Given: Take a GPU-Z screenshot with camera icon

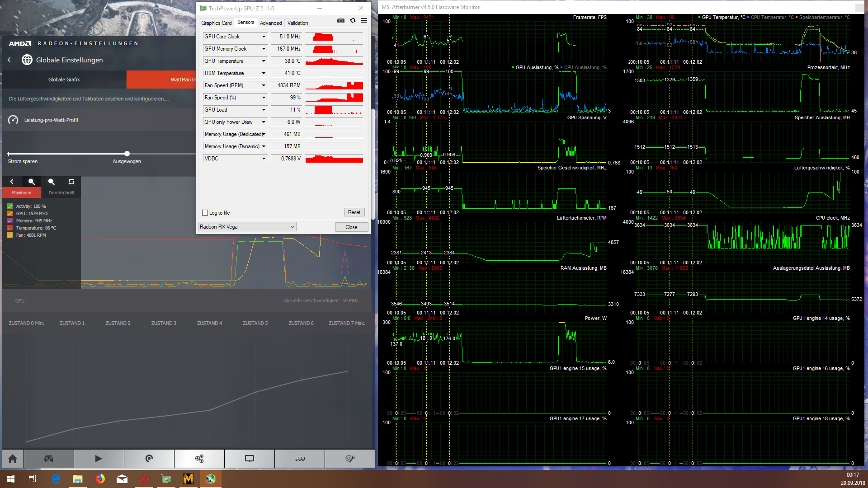Looking at the screenshot, I should click(x=341, y=21).
